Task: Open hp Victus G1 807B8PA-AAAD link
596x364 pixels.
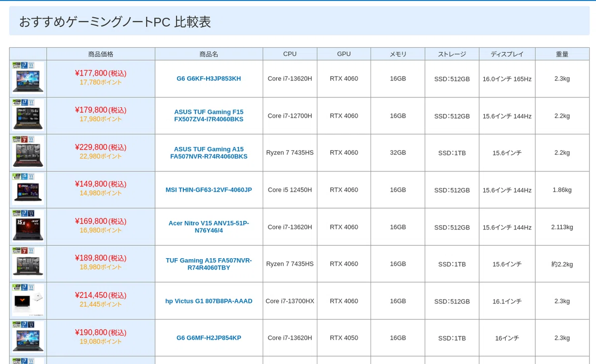Action: [x=209, y=301]
